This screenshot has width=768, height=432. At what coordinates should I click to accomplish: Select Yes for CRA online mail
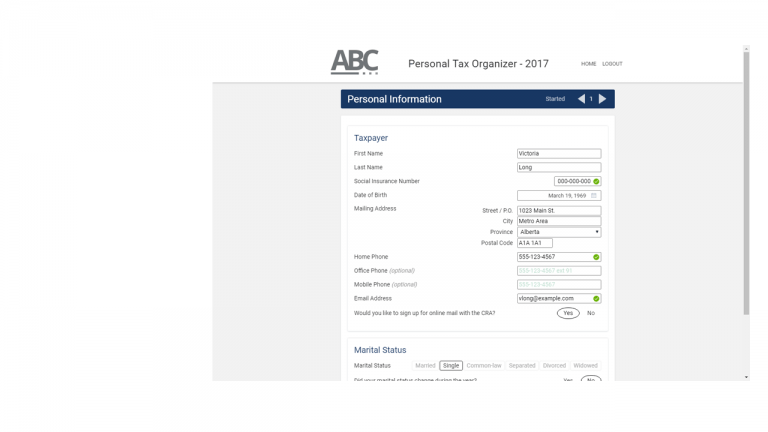click(568, 313)
